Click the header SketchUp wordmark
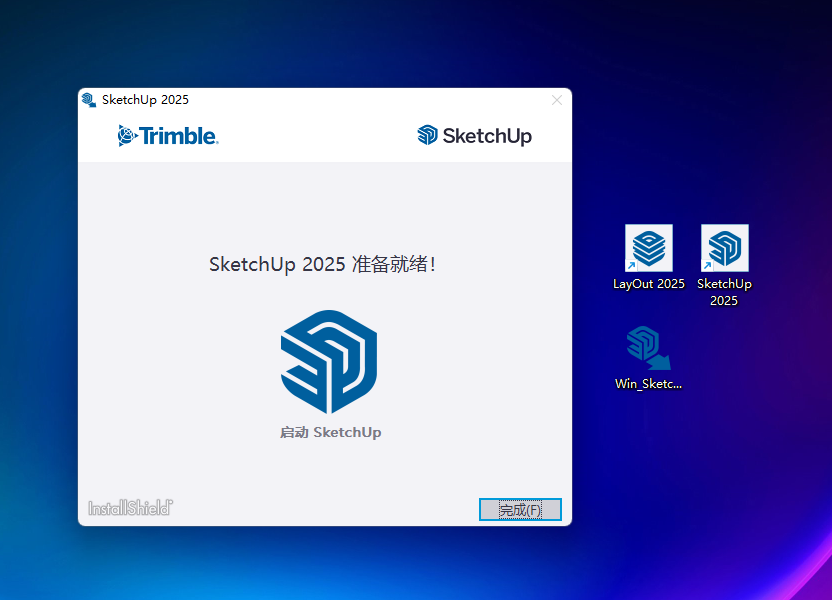Viewport: 832px width, 600px height. pyautogui.click(x=487, y=136)
